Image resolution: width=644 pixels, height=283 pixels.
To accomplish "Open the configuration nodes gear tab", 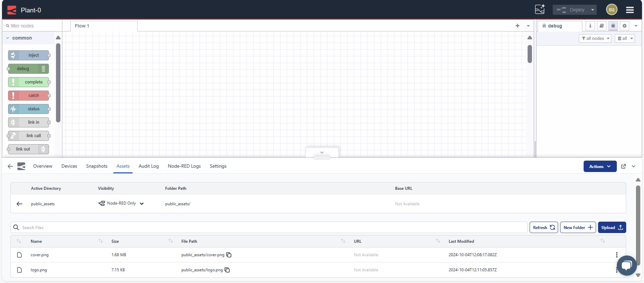I will coord(624,26).
